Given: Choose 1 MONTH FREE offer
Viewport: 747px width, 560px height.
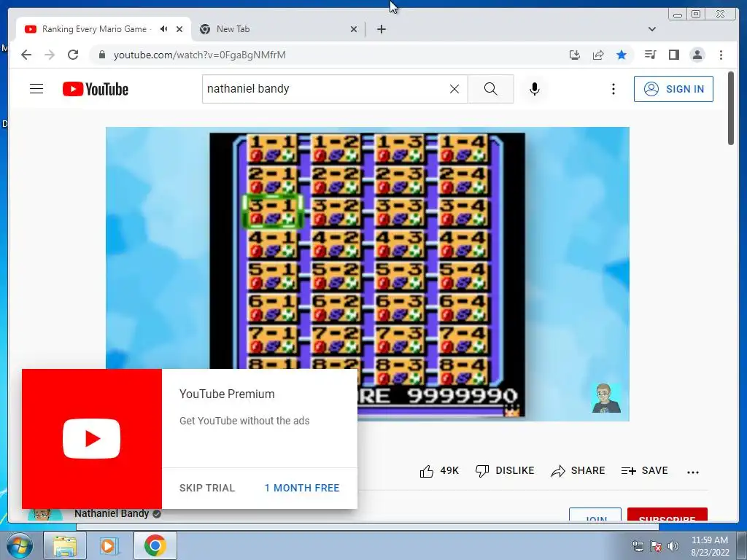Looking at the screenshot, I should point(302,488).
